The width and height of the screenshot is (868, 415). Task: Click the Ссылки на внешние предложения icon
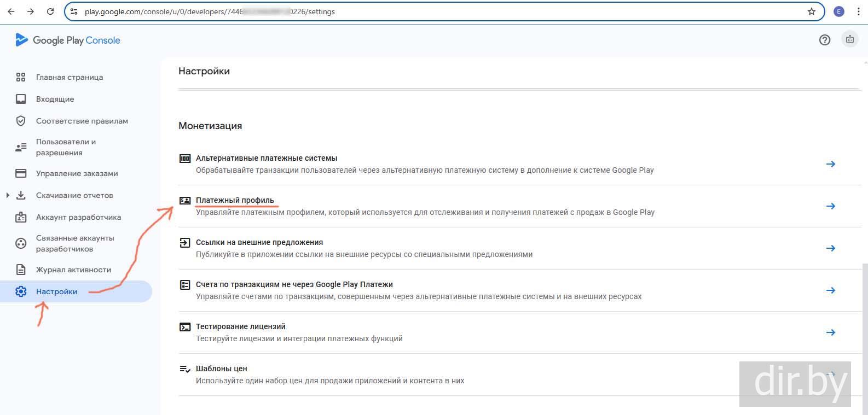185,243
